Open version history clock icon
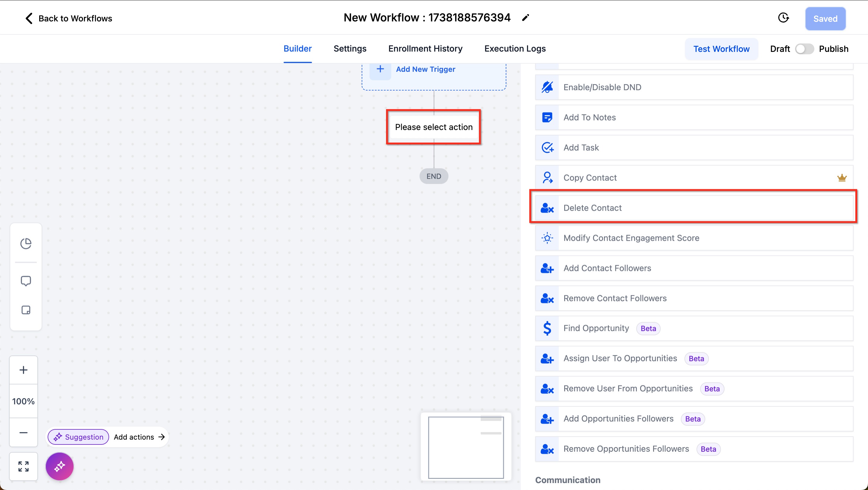Viewport: 868px width, 490px height. [x=783, y=18]
